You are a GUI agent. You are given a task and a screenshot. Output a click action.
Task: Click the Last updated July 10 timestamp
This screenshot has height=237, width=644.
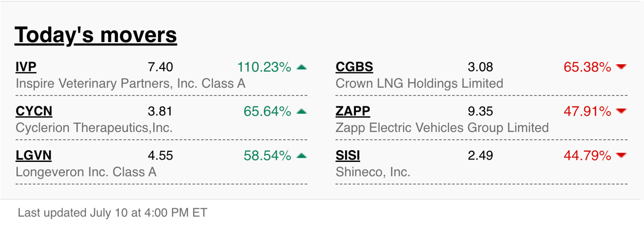coord(112,213)
